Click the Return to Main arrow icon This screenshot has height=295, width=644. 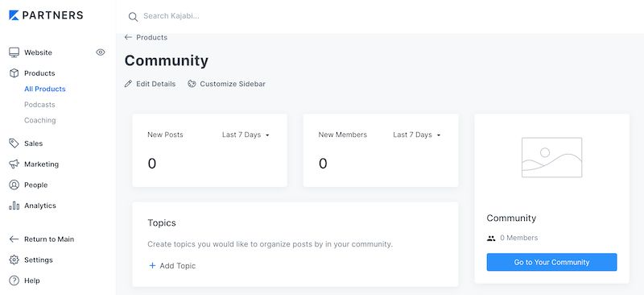pyautogui.click(x=14, y=239)
